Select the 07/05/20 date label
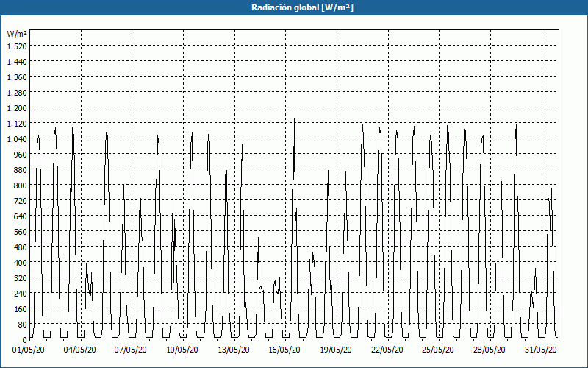Screen dimensions: 588x368 [131, 350]
